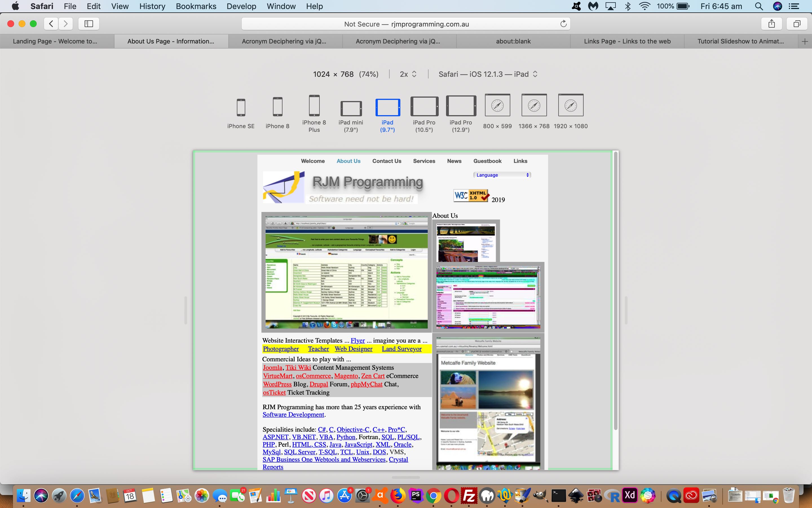Open the Software Development link
This screenshot has height=508, width=812.
[293, 415]
